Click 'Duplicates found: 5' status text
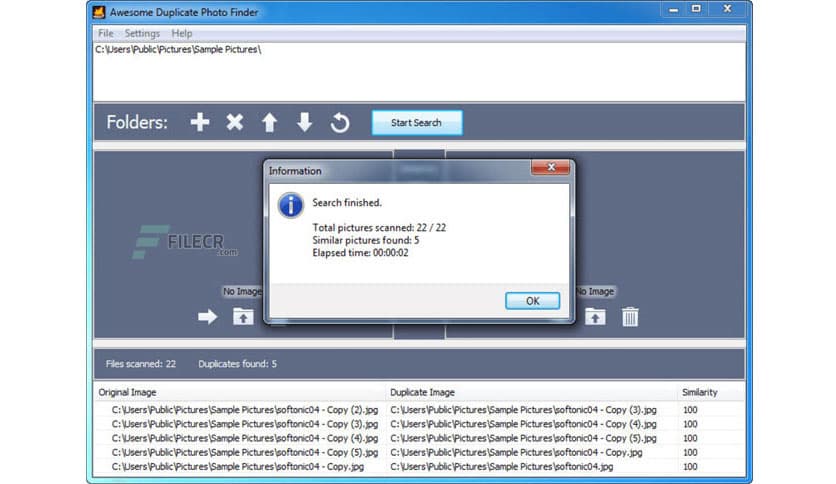 [237, 364]
